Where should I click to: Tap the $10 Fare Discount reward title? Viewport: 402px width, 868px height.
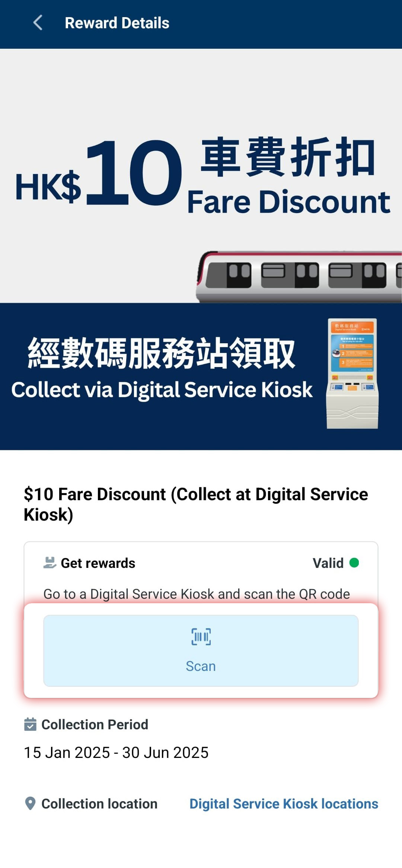click(196, 504)
